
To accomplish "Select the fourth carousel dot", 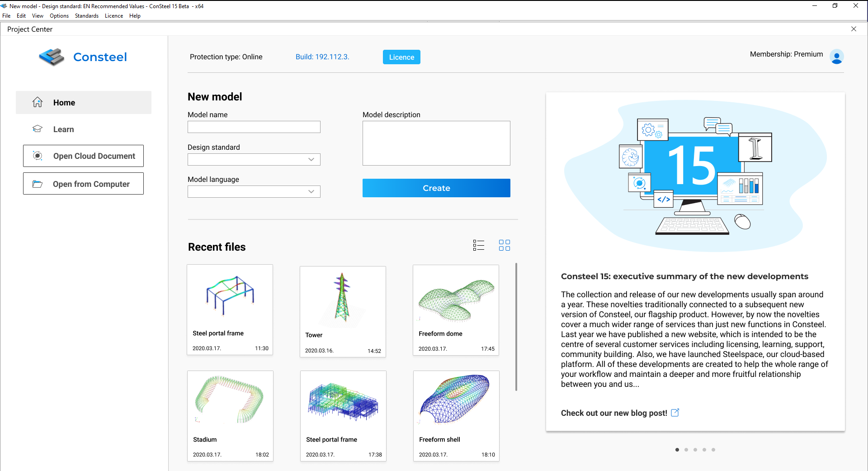I will [704, 450].
